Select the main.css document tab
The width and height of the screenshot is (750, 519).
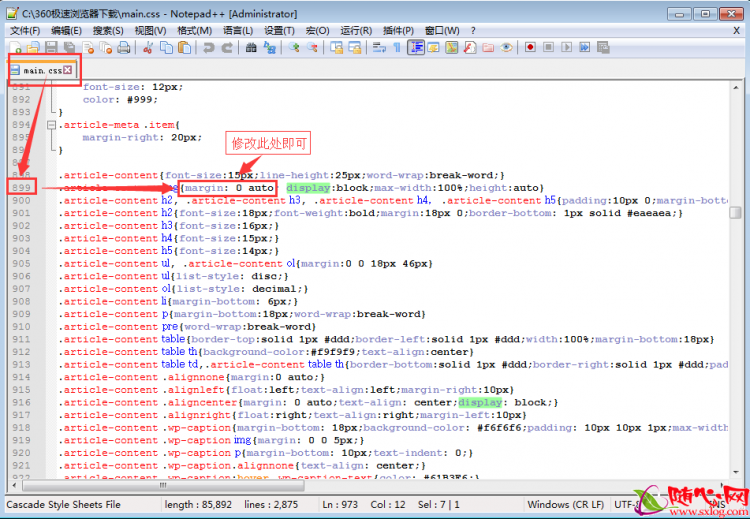(42, 70)
